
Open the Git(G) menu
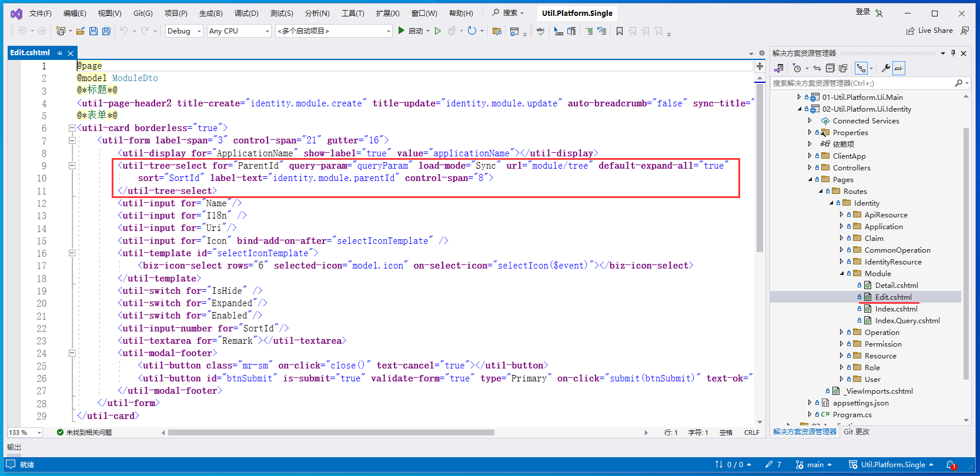(x=143, y=13)
